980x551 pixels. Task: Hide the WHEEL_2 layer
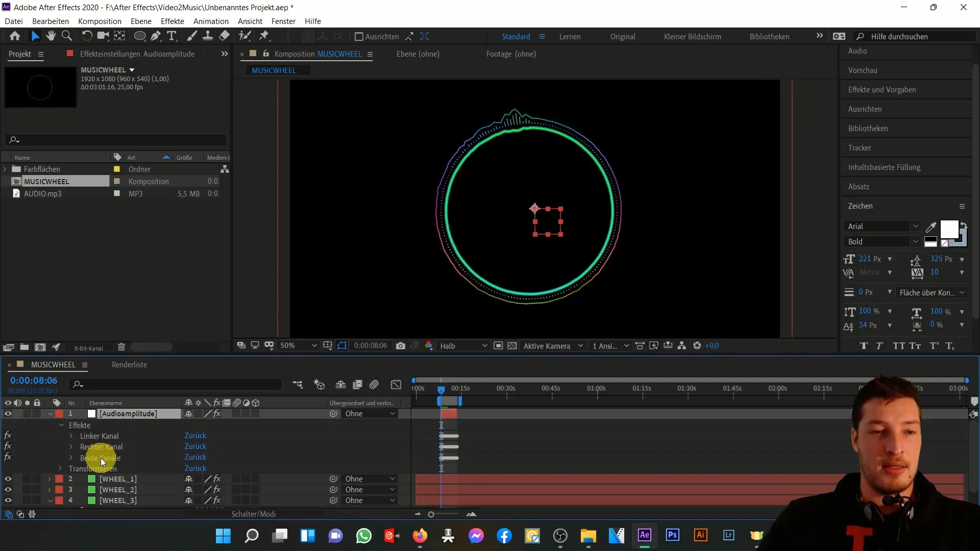point(8,490)
